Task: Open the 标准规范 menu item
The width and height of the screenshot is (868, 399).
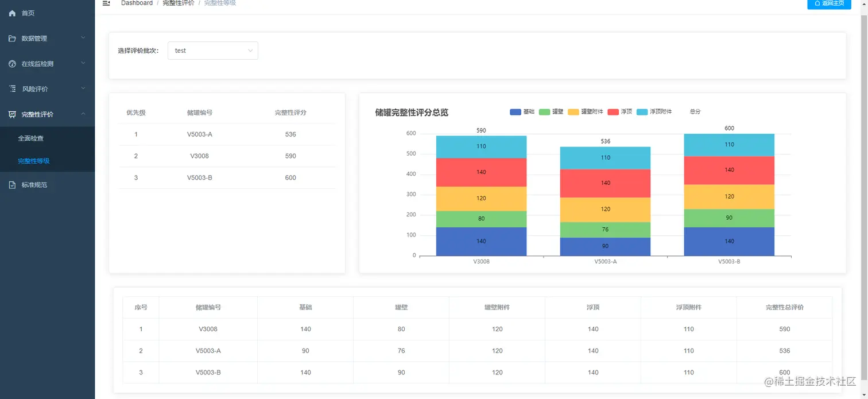Action: 47,185
